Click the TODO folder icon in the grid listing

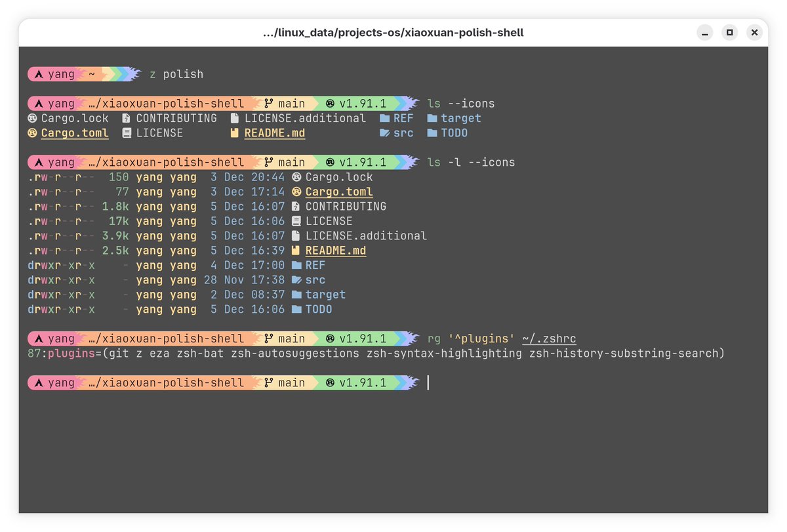point(432,133)
